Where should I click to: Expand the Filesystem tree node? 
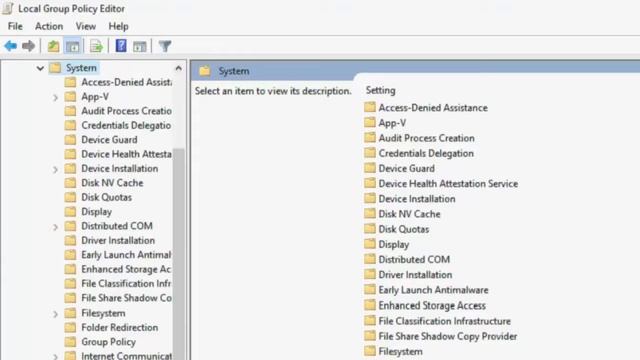(x=55, y=314)
